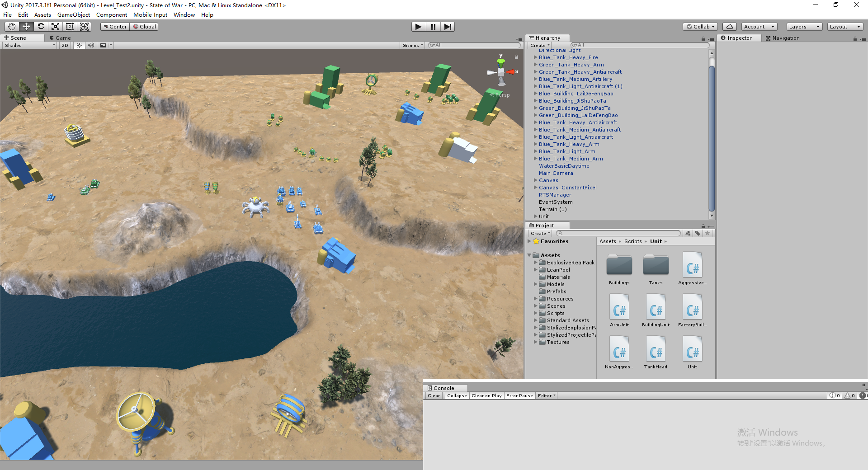Screen dimensions: 868x470
Task: Toggle Error Pause in Console
Action: pos(519,395)
